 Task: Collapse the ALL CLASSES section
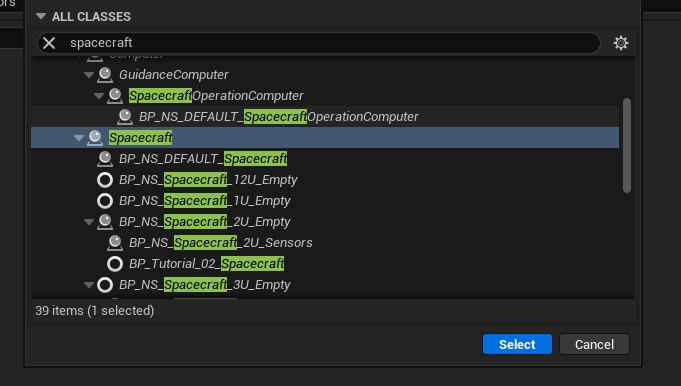[x=41, y=16]
